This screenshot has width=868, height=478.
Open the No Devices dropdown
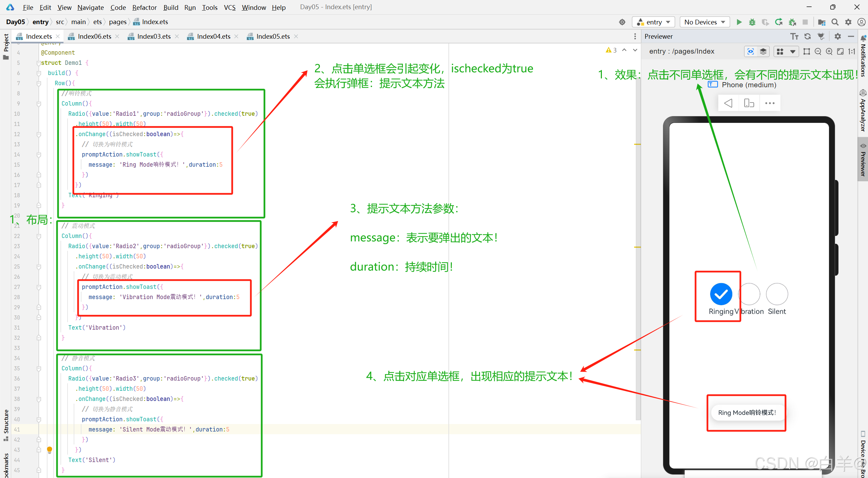pos(704,22)
